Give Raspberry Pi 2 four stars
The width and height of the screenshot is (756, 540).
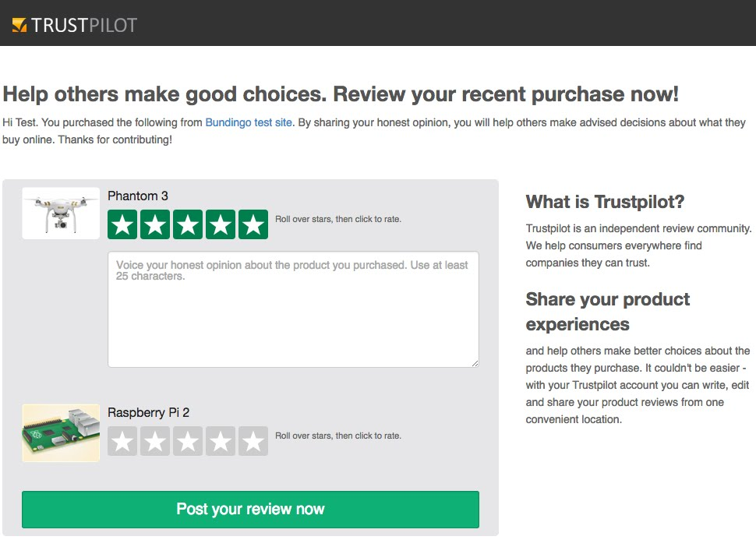pyautogui.click(x=221, y=441)
